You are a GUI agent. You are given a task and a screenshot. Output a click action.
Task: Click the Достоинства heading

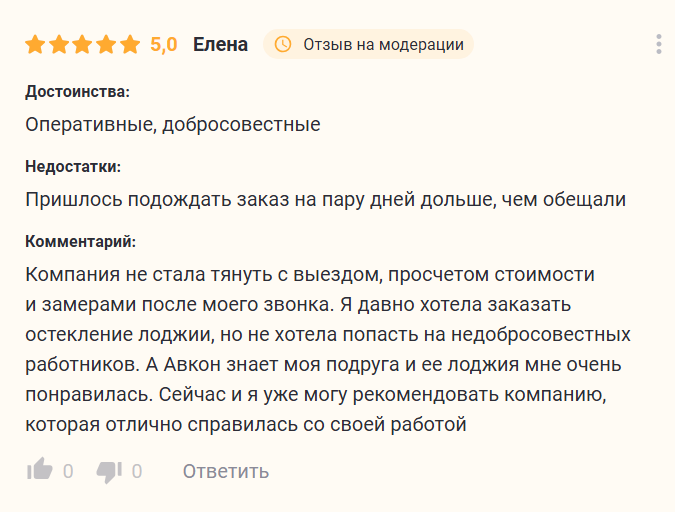click(x=77, y=92)
